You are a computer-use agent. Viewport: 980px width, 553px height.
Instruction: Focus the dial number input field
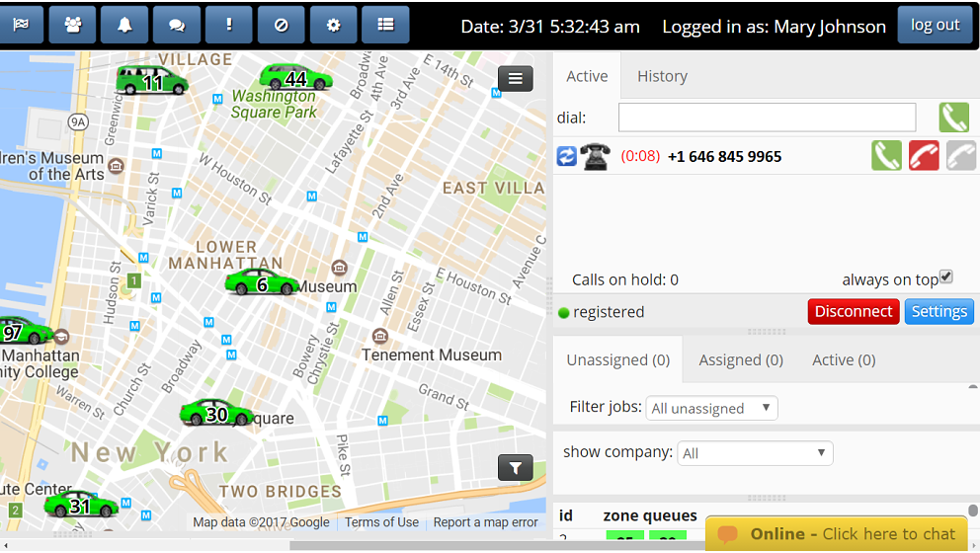tap(767, 118)
